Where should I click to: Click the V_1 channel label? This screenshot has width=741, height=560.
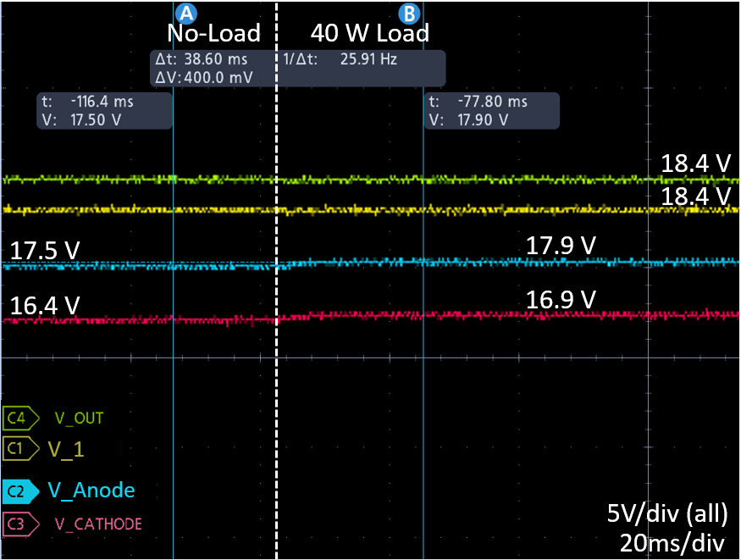(x=66, y=449)
